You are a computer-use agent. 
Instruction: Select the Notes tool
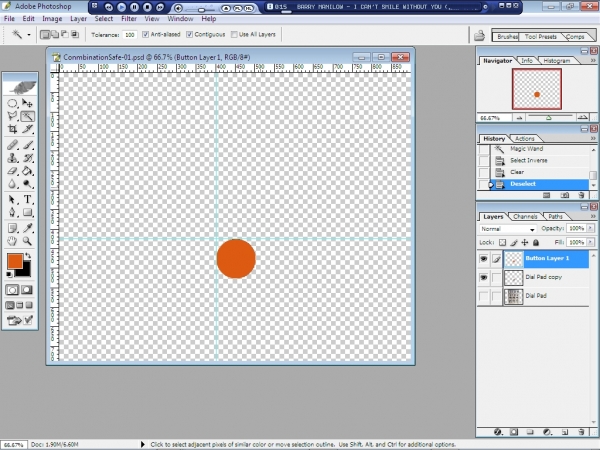click(x=12, y=228)
